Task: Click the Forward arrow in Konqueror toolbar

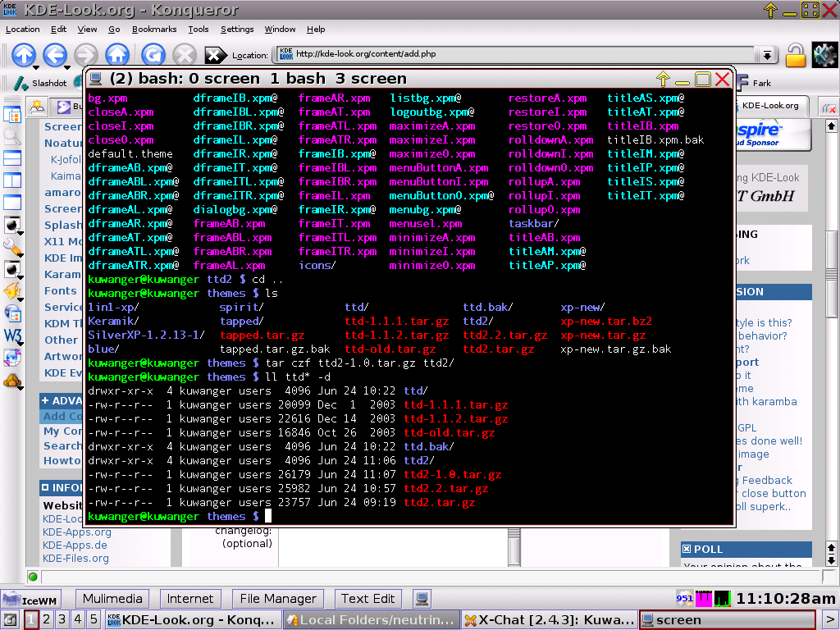Action: (x=85, y=54)
